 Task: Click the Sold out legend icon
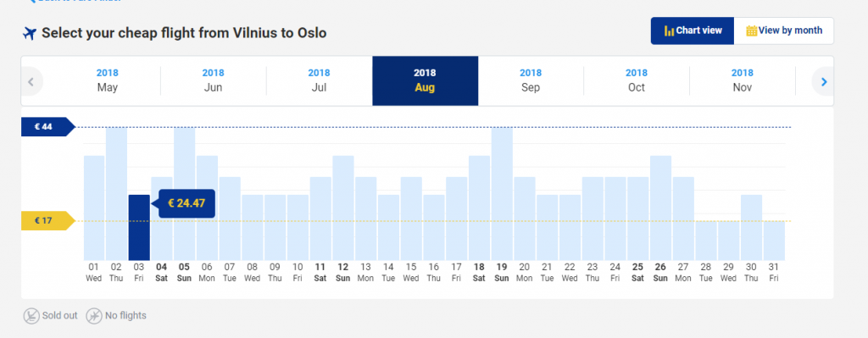pos(31,316)
